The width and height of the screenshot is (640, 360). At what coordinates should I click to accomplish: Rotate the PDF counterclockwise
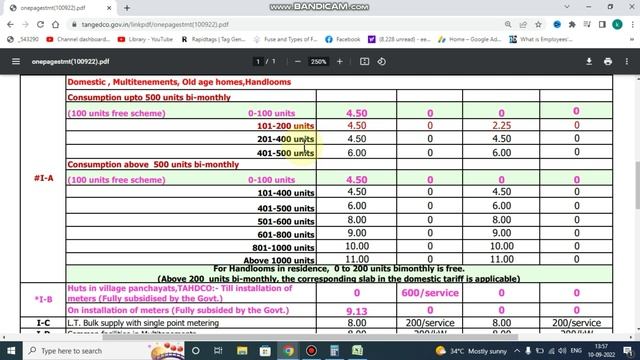coord(382,62)
